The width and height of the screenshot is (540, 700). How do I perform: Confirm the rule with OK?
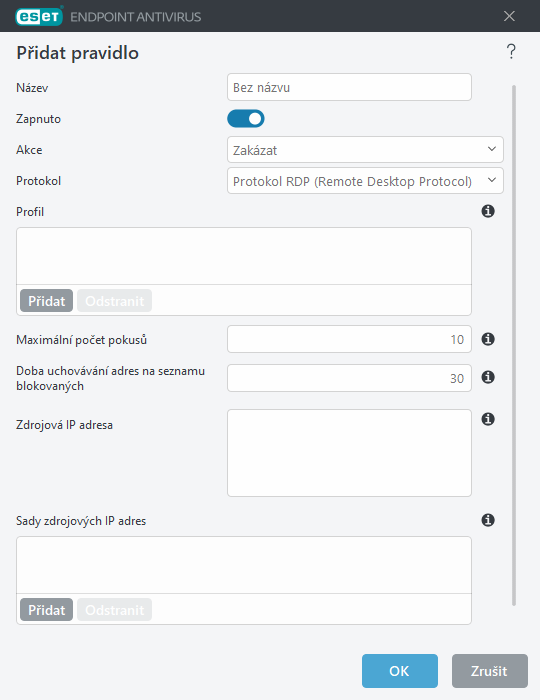(400, 671)
